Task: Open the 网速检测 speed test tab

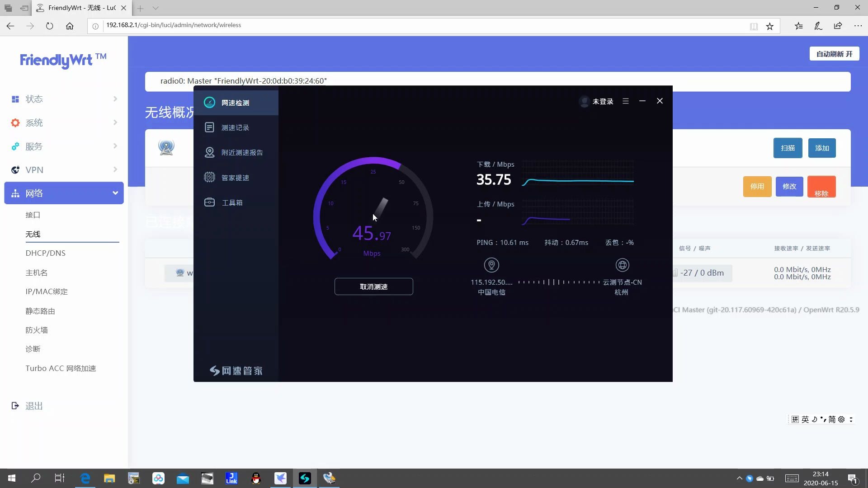Action: (x=236, y=103)
